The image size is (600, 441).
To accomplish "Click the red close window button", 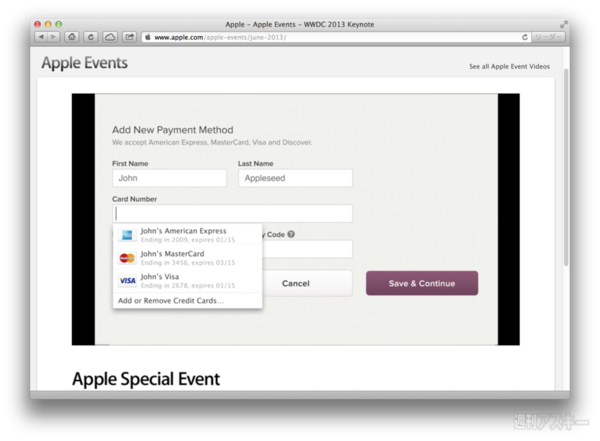I will [x=38, y=24].
